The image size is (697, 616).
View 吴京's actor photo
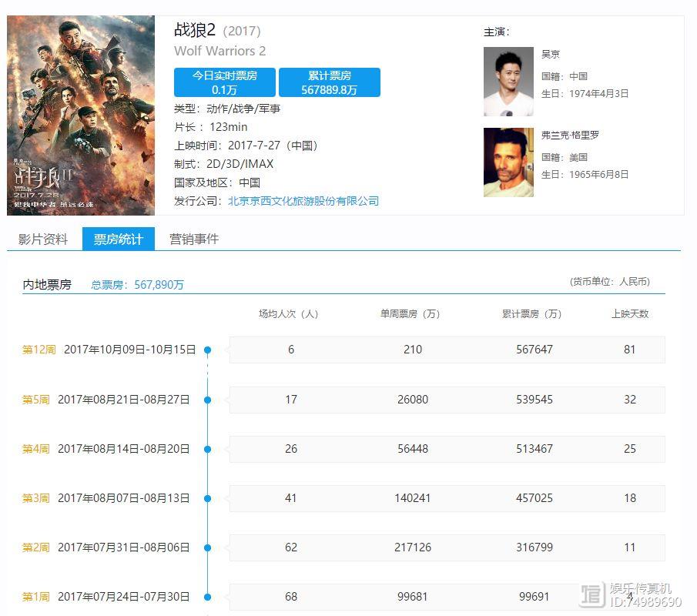pyautogui.click(x=508, y=82)
